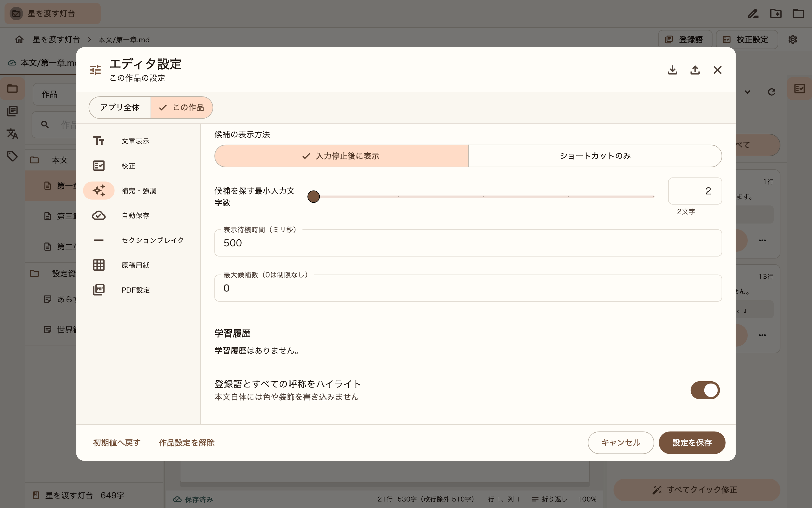
Task: Switch scope to この作品
Action: [x=182, y=108]
